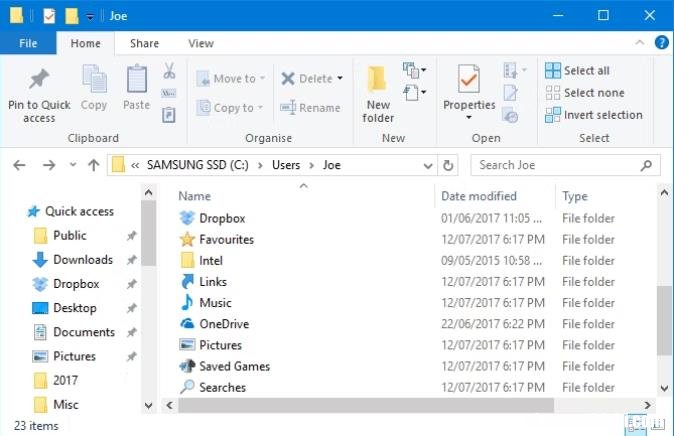The image size is (674, 436).
Task: Click Invert selection
Action: (594, 115)
